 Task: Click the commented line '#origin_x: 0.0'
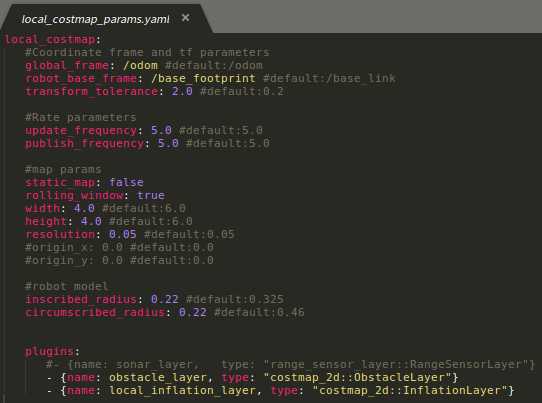pyautogui.click(x=119, y=247)
